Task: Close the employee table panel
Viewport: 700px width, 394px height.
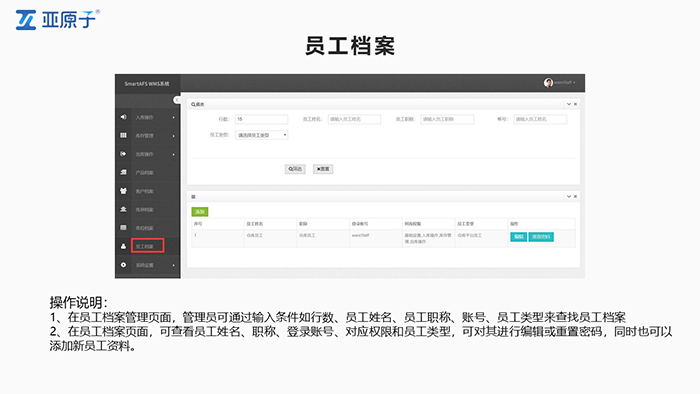Action: click(x=575, y=196)
